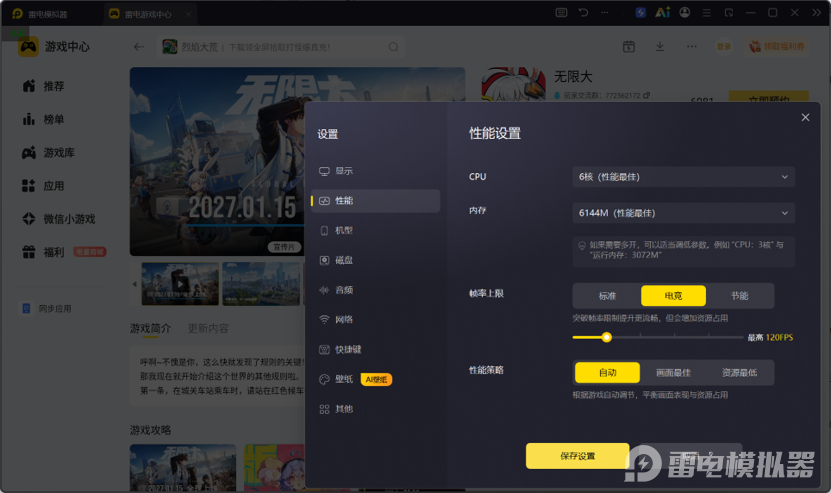Open the keyboard mapping icon in title bar
This screenshot has height=493, width=831.
[561, 13]
